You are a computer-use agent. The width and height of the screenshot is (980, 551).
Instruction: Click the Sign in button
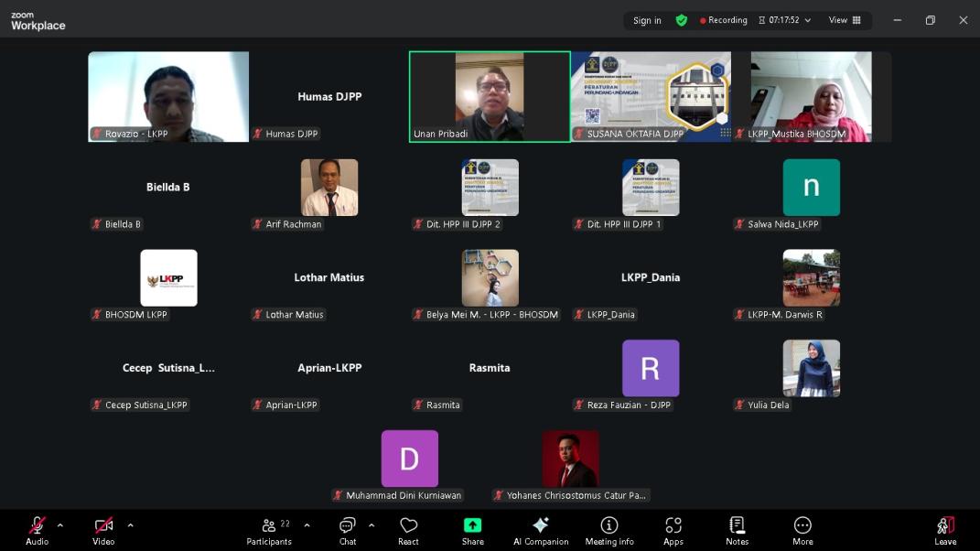647,20
